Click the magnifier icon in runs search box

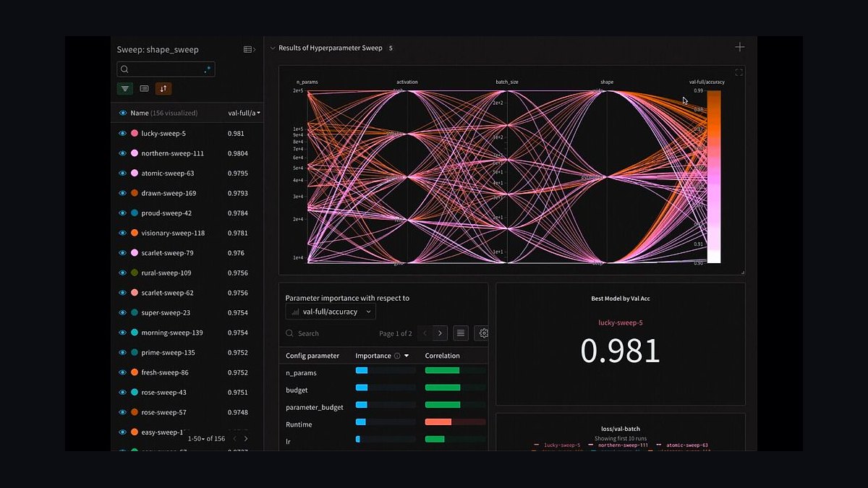pyautogui.click(x=124, y=69)
